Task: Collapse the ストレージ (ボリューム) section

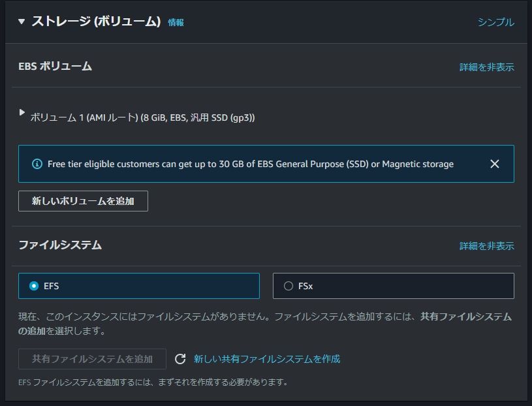Action: [x=21, y=20]
